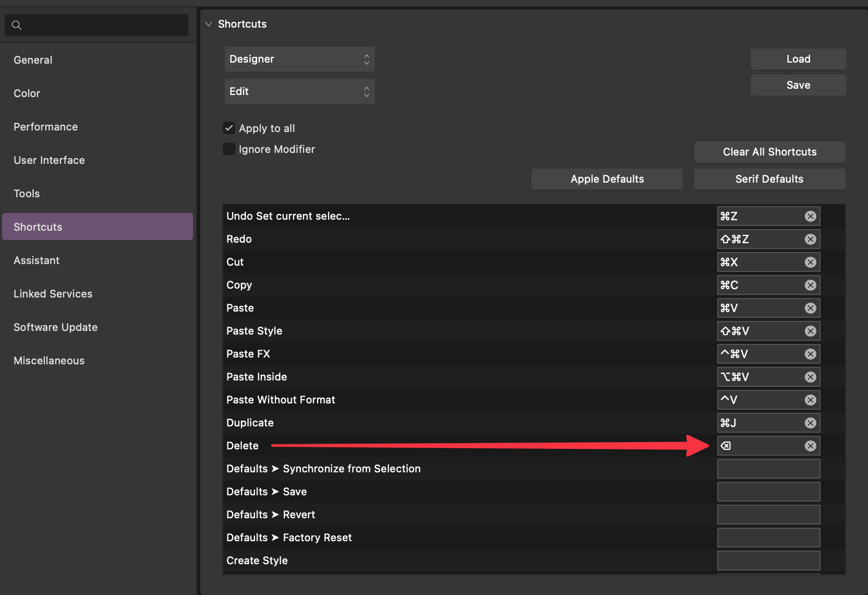Image resolution: width=868 pixels, height=595 pixels.
Task: Click empty shortcut field for Defaults Save
Action: 768,492
